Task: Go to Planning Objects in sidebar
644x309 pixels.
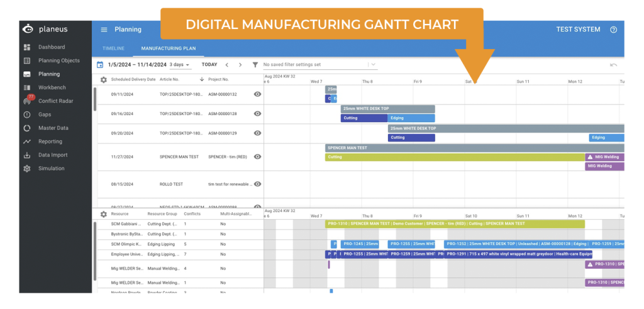Action: coord(58,60)
